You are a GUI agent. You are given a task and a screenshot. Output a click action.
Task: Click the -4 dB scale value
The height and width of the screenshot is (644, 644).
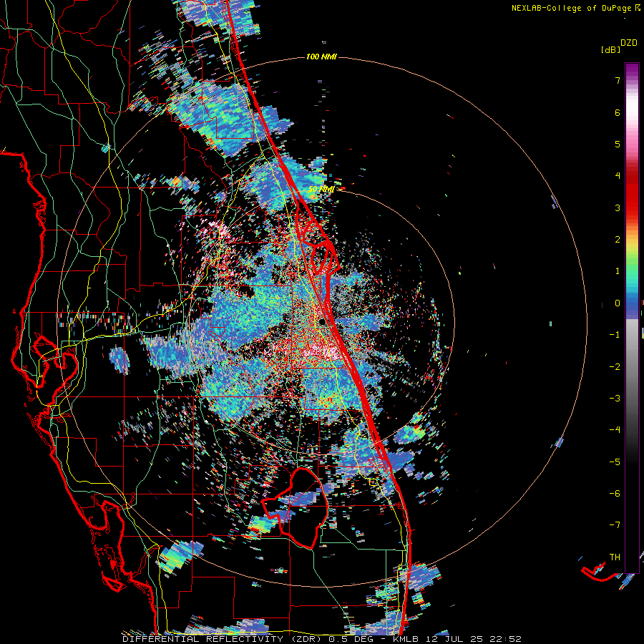615,430
